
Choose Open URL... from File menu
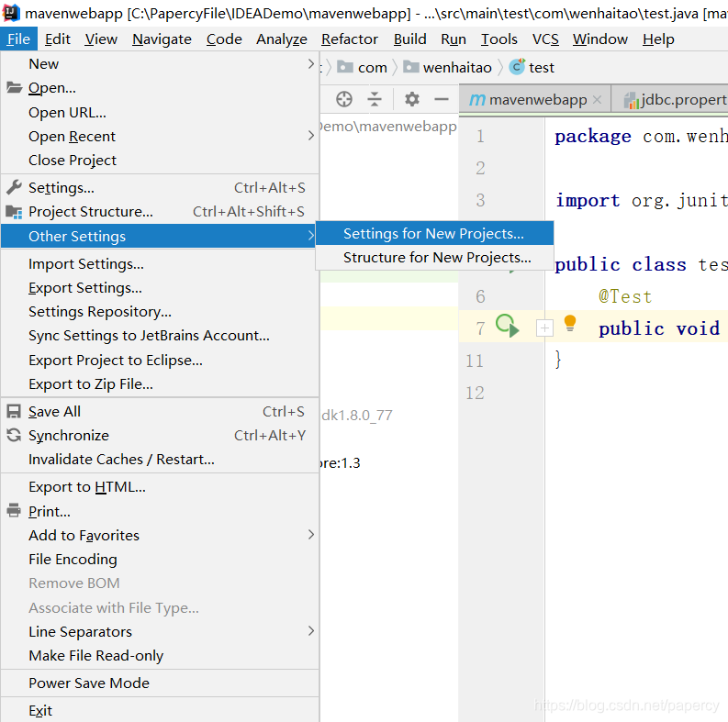pos(160,112)
